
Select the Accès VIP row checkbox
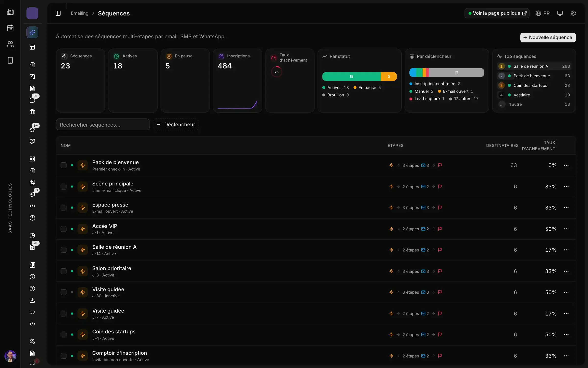tap(63, 229)
